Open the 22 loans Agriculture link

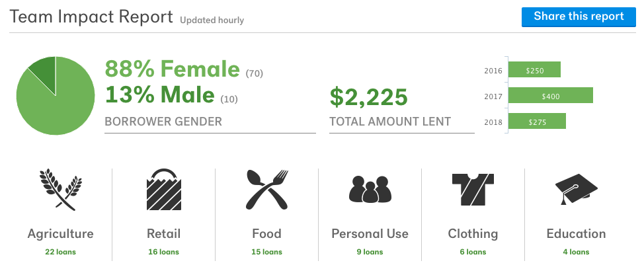60,252
